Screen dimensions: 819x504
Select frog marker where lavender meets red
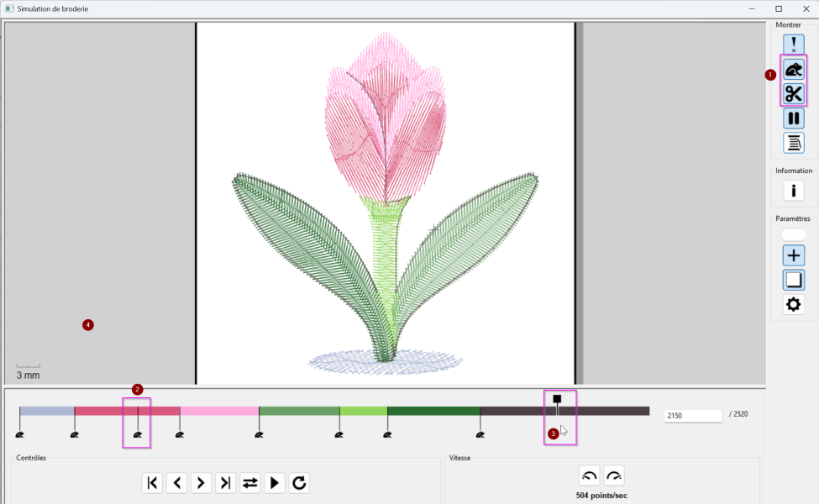pyautogui.click(x=75, y=434)
